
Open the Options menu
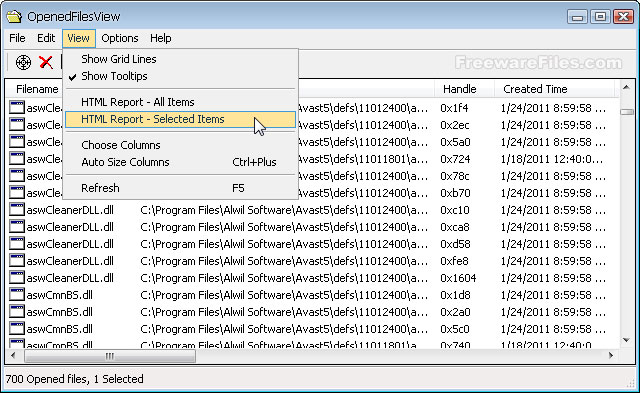(x=120, y=38)
